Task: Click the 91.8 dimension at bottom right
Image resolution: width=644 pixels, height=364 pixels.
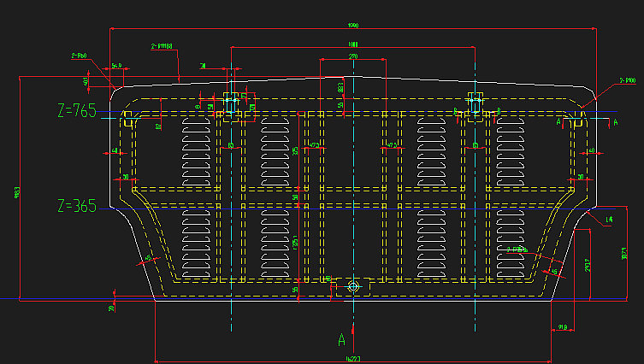Action: tap(563, 327)
